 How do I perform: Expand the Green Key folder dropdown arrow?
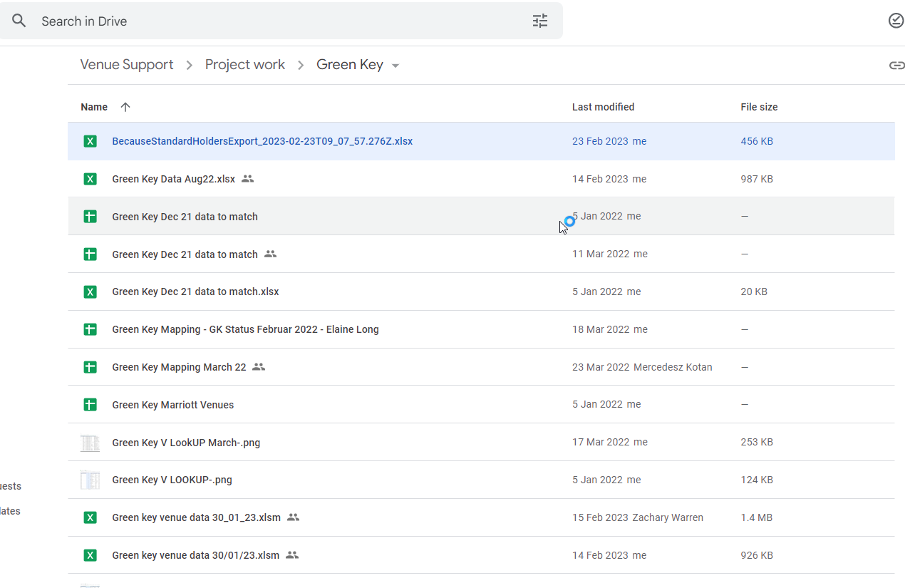[395, 66]
